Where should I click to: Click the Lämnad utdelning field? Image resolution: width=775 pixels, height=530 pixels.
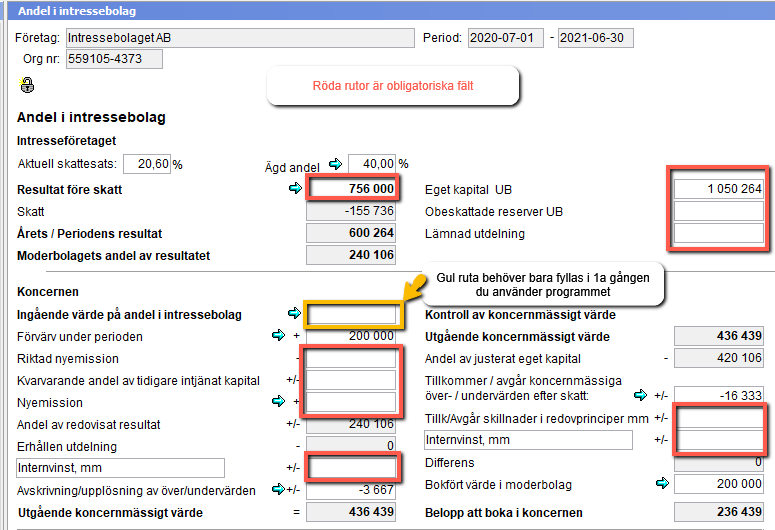click(x=719, y=233)
